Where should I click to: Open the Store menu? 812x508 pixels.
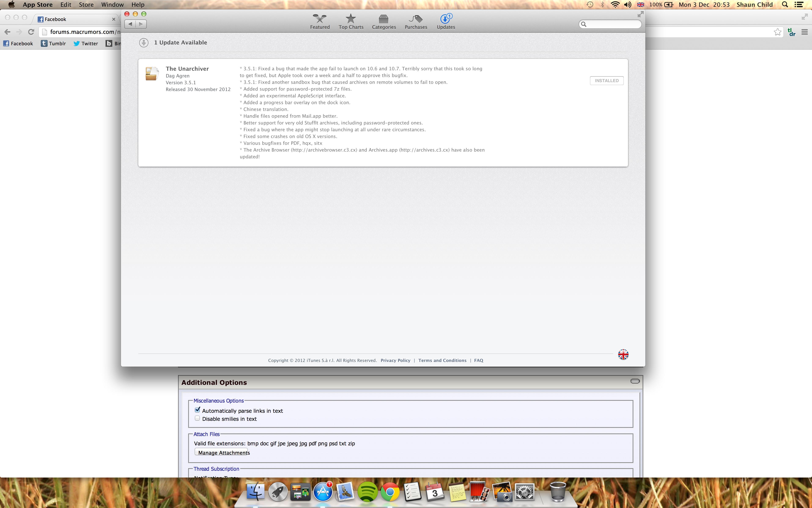coord(86,5)
